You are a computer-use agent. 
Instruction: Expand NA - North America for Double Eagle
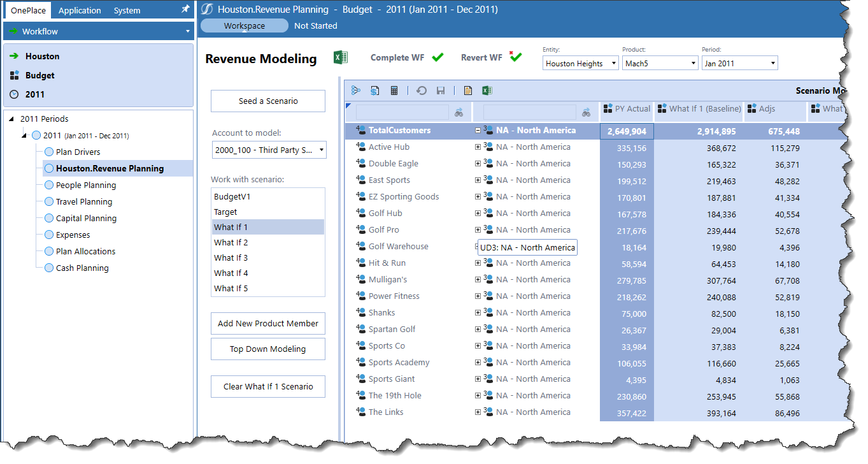point(478,163)
